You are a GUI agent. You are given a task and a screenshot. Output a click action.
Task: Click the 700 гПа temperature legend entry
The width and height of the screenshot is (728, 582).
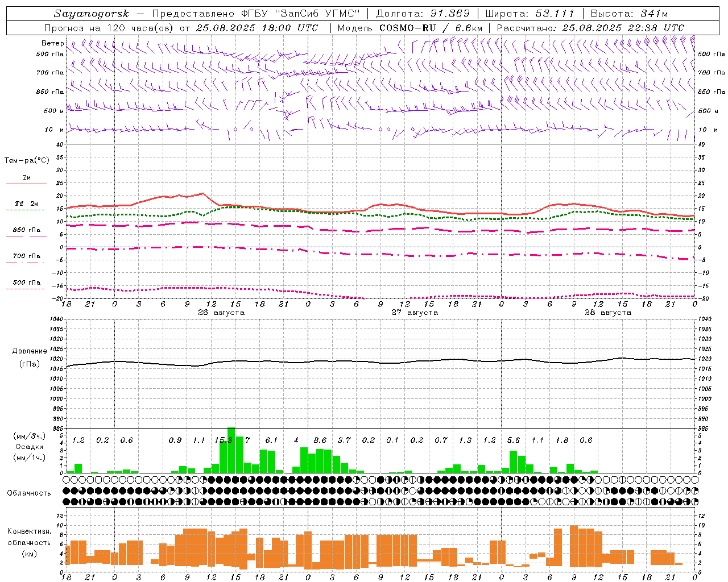point(26,258)
